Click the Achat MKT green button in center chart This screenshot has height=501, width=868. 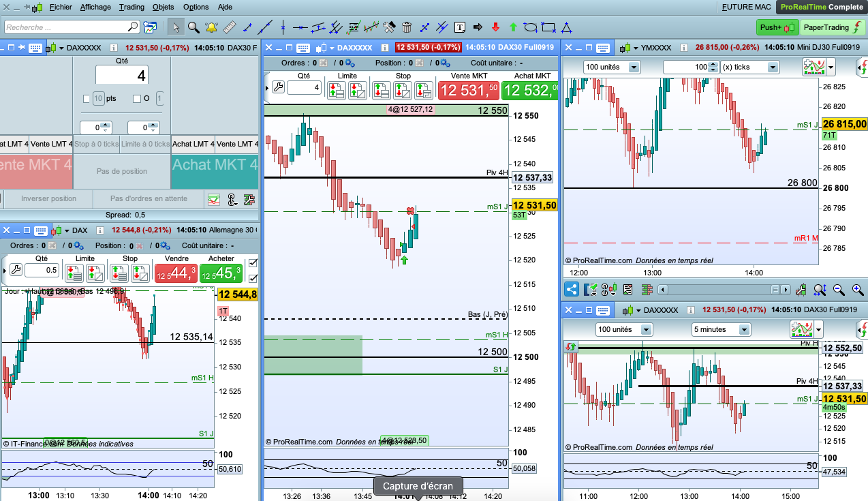(x=529, y=91)
